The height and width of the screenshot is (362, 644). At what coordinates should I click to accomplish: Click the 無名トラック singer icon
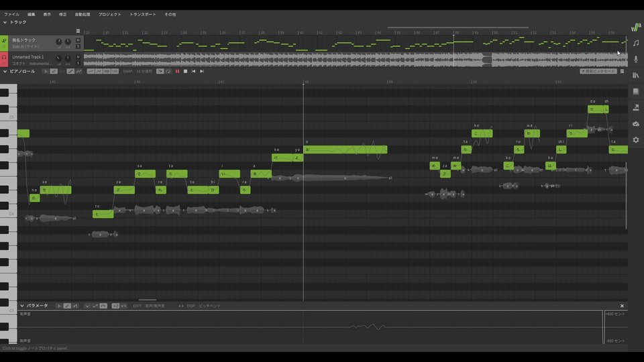click(x=4, y=41)
